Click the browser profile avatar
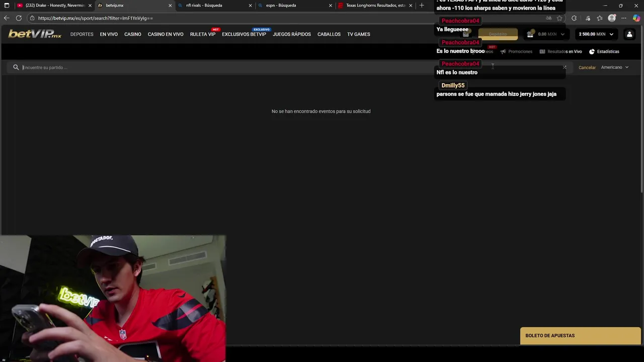Screen dimensions: 644x362 click(x=612, y=18)
